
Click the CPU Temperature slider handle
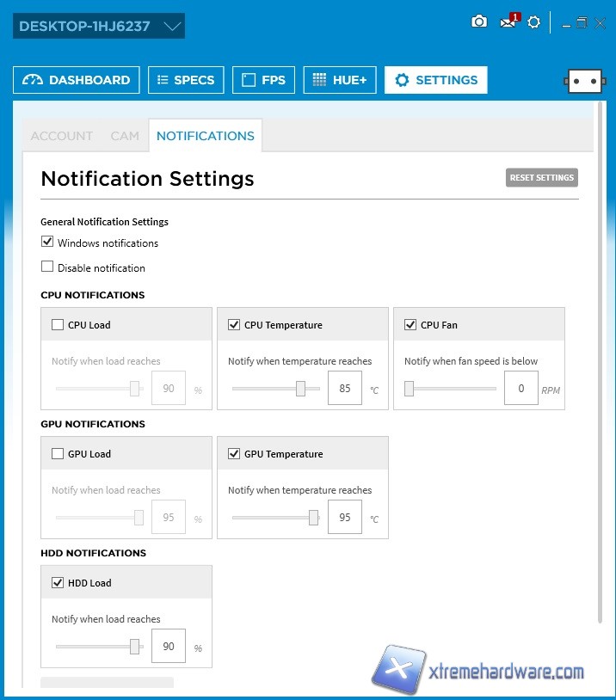coord(300,389)
